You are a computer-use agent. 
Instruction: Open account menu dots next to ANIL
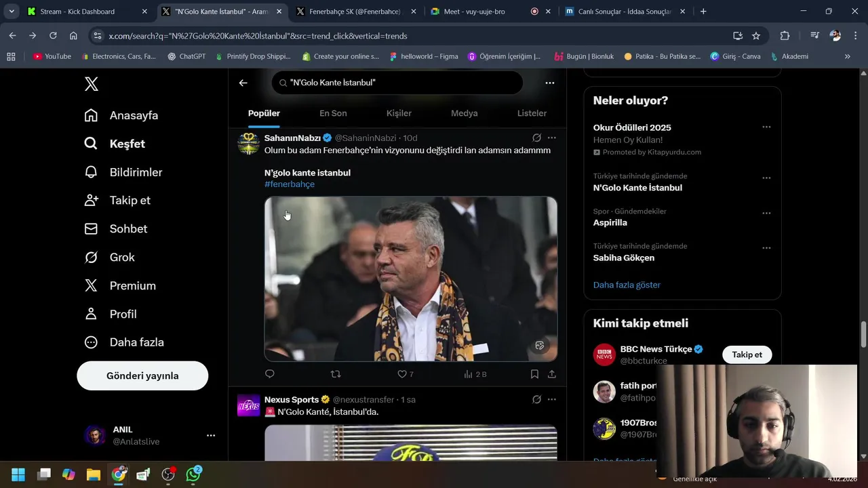click(211, 436)
